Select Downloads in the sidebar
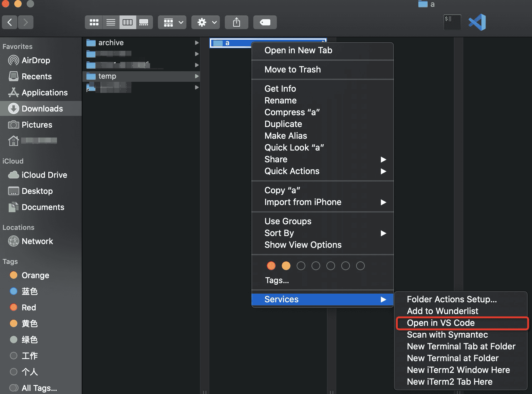This screenshot has width=532, height=394. tap(41, 108)
